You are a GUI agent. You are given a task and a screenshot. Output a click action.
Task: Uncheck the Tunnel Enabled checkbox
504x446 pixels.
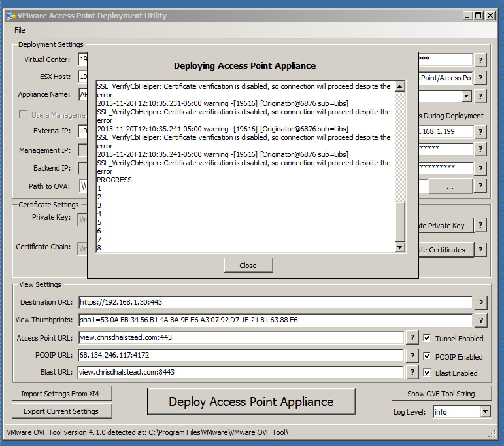[x=427, y=338]
